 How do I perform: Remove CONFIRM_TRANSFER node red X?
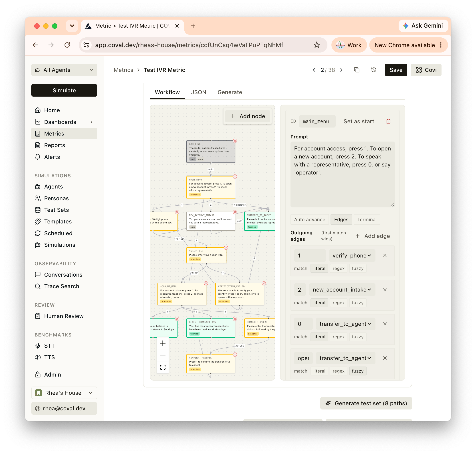235,354
